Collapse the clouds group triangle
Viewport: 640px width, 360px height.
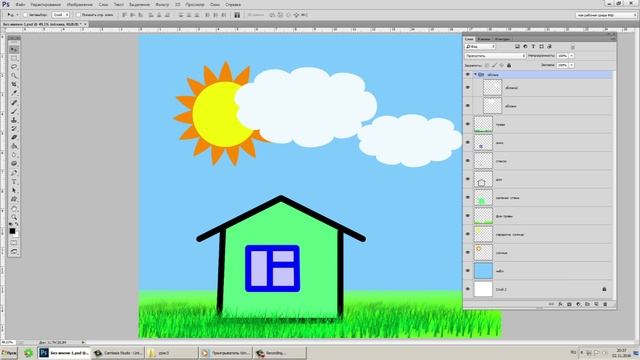click(475, 75)
